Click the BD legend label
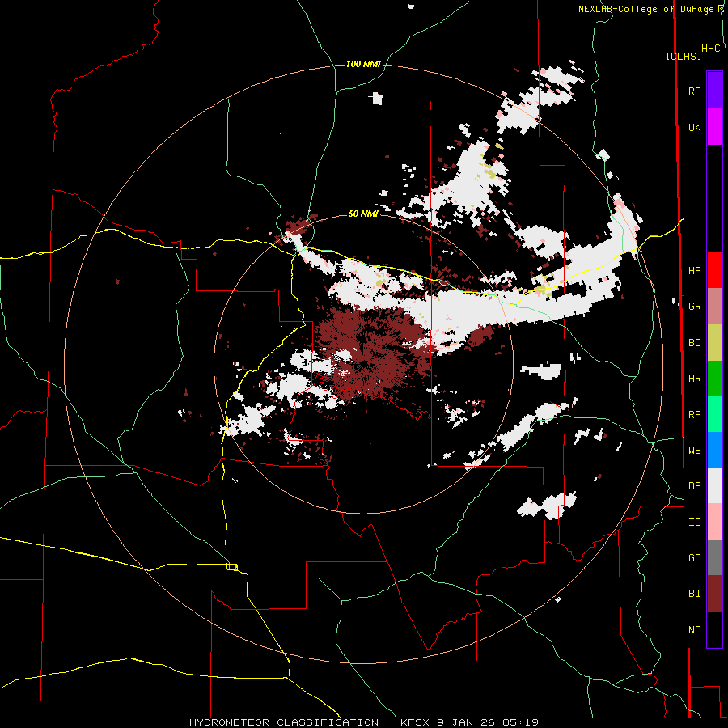This screenshot has height=728, width=728. [x=694, y=343]
